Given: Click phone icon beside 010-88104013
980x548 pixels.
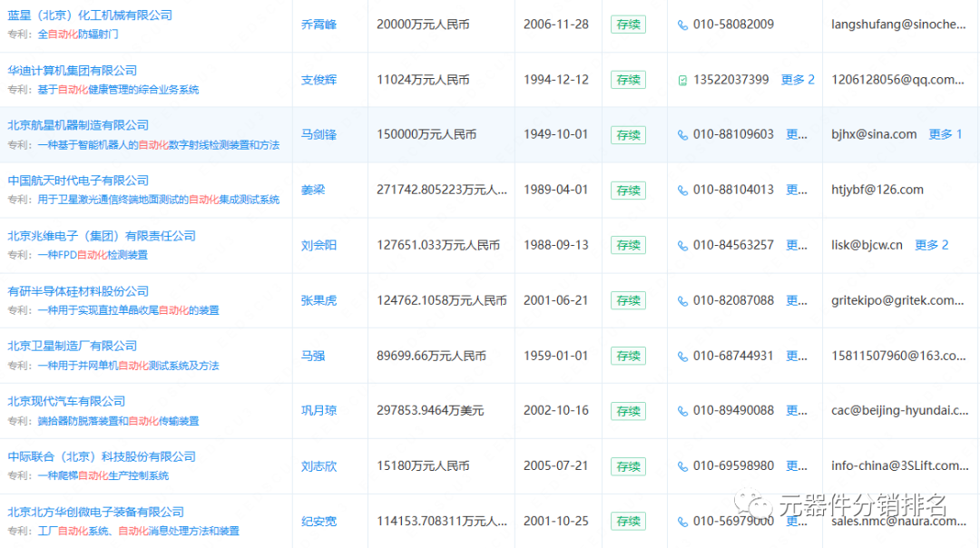Looking at the screenshot, I should [682, 190].
